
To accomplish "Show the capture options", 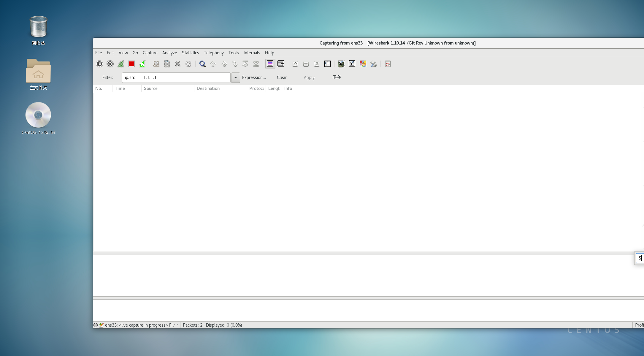I will 110,64.
